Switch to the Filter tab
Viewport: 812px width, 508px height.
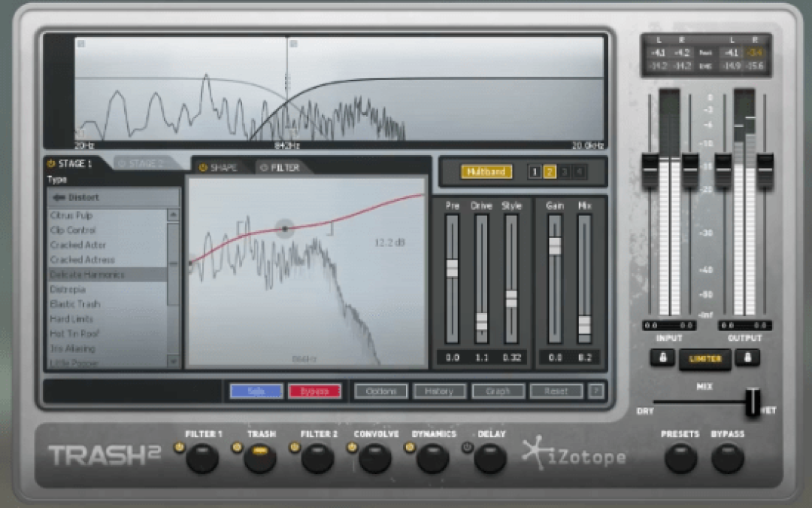coord(285,167)
